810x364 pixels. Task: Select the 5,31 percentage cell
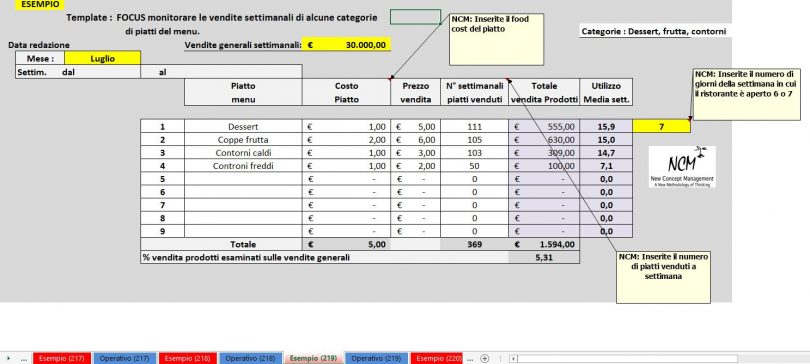(x=544, y=257)
